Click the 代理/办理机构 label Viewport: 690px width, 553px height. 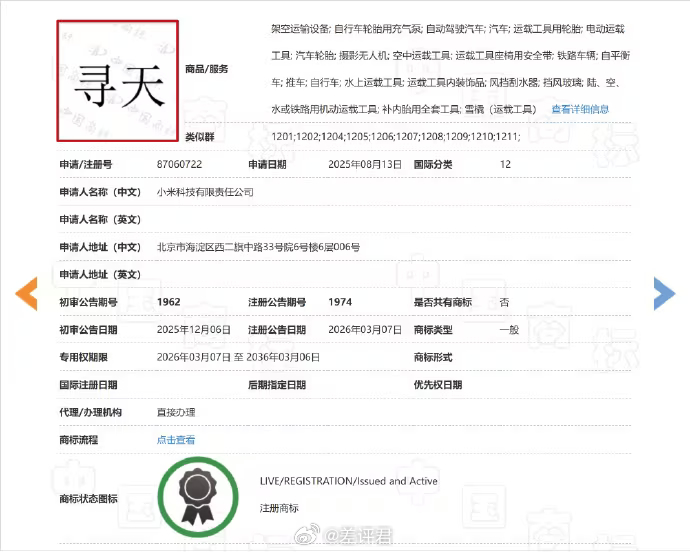pos(91,413)
